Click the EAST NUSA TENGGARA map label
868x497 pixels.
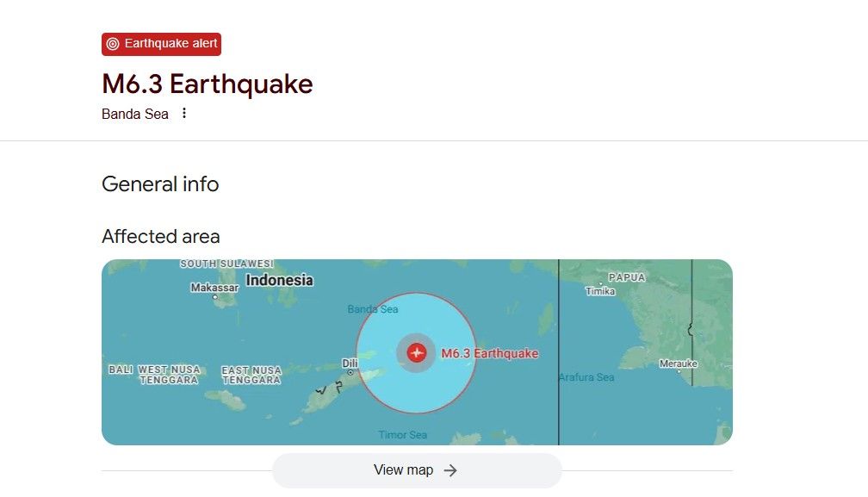point(251,375)
